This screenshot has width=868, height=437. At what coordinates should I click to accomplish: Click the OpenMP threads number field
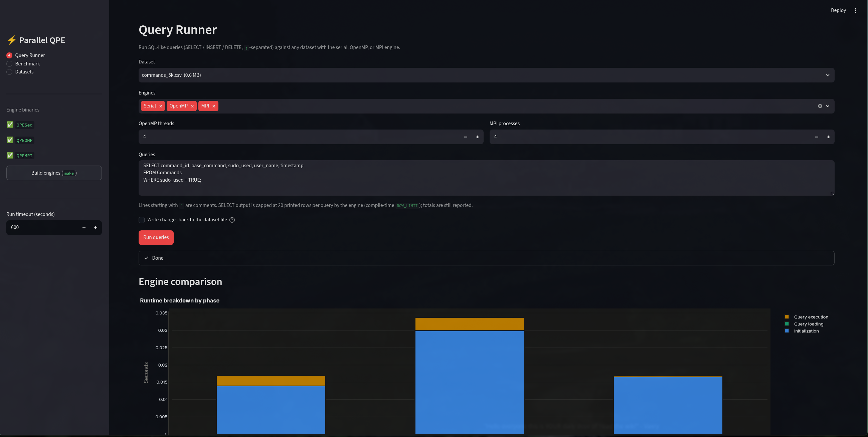[x=299, y=137]
